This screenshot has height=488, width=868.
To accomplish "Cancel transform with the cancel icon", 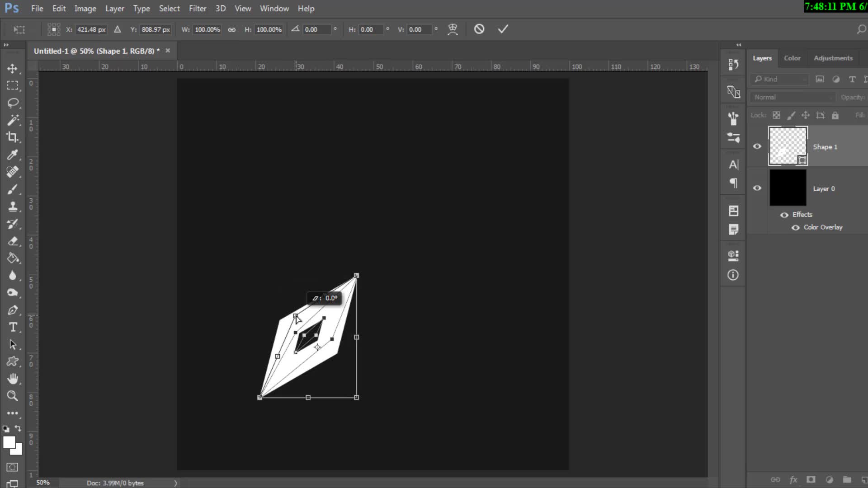I will [479, 29].
